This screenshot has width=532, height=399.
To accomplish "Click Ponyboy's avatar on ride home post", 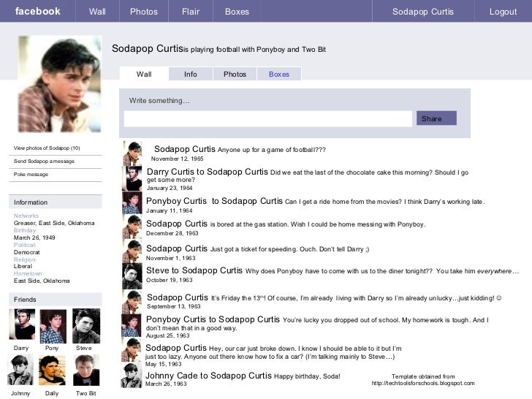I will tap(132, 202).
